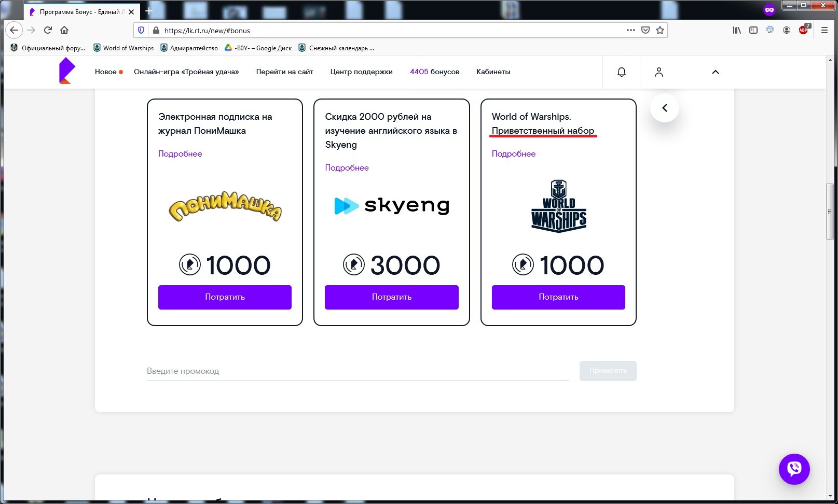Select Перейти на сайт in the header
838x504 pixels.
[x=284, y=72]
